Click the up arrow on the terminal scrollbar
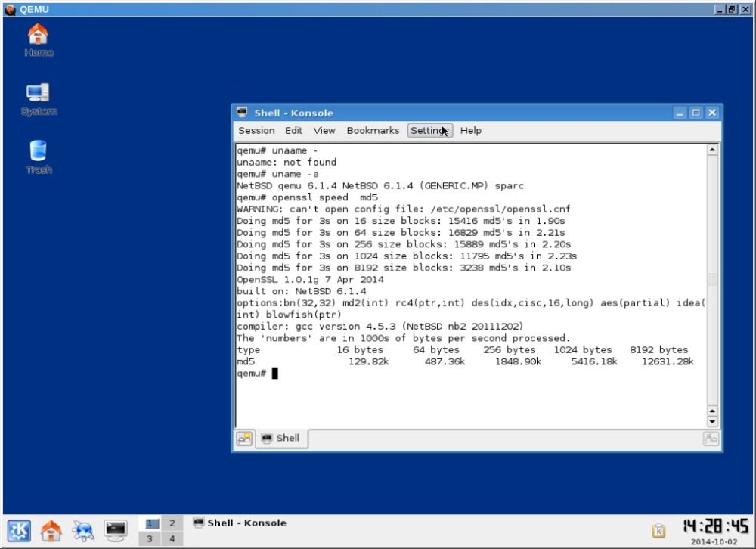Screen dimensions: 756x549 (711, 148)
